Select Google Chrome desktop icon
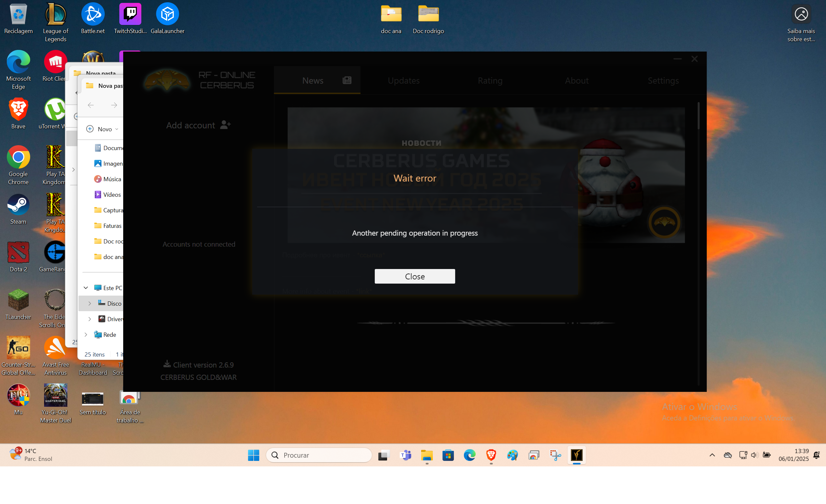Screen dimensions: 826x504 click(18, 166)
